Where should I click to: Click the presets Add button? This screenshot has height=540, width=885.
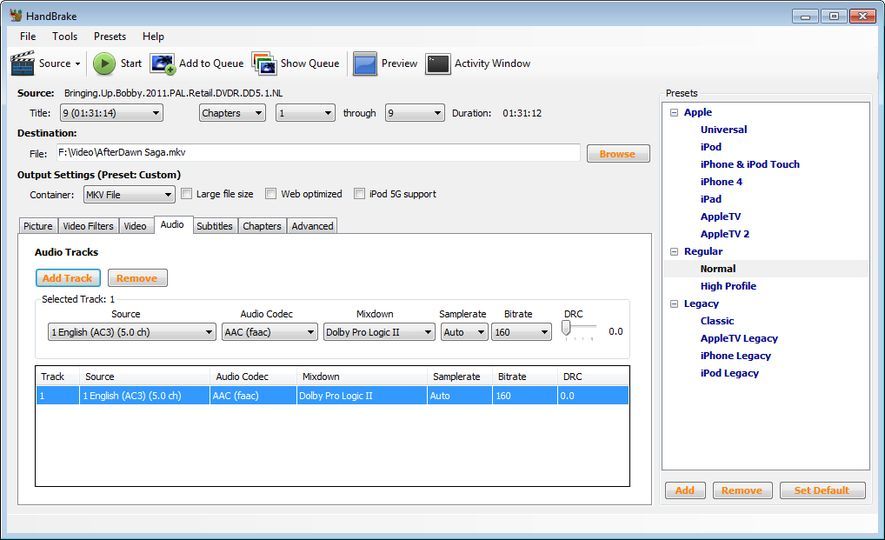685,490
